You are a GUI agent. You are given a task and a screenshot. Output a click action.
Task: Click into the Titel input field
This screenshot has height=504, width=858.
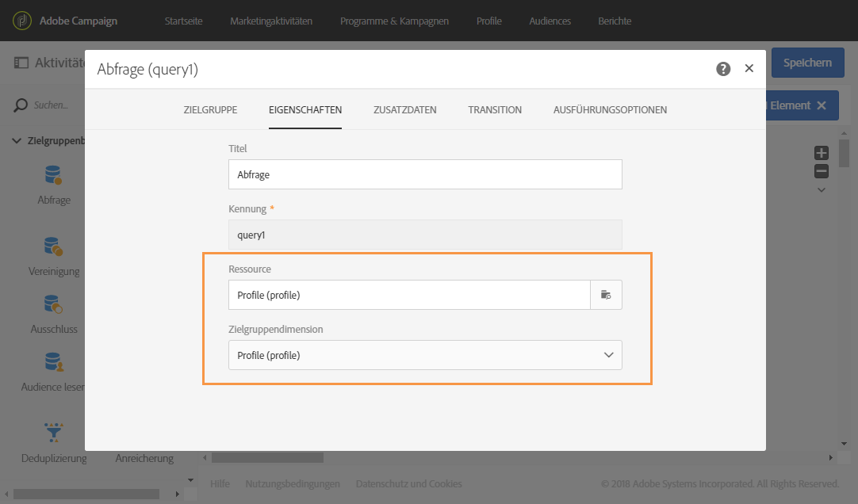coord(425,174)
